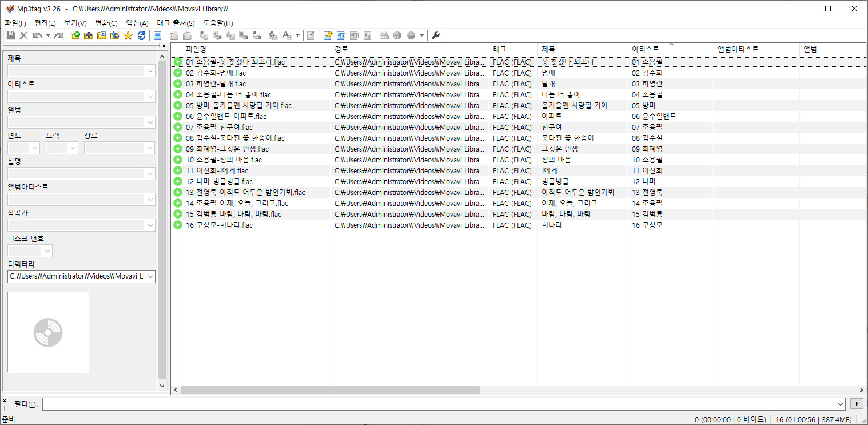This screenshot has height=425, width=868.
Task: Click the Auto-numbering wizard 1-2 icon
Action: coord(367,35)
